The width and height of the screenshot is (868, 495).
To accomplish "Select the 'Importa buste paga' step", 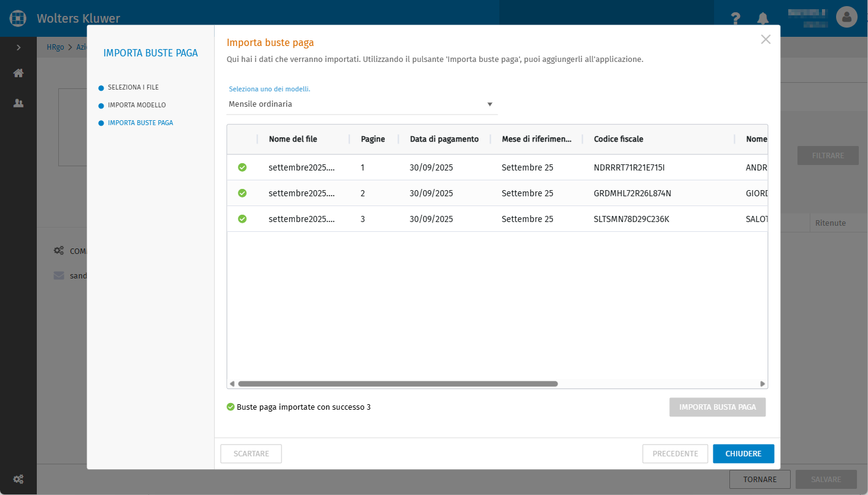I will (140, 123).
